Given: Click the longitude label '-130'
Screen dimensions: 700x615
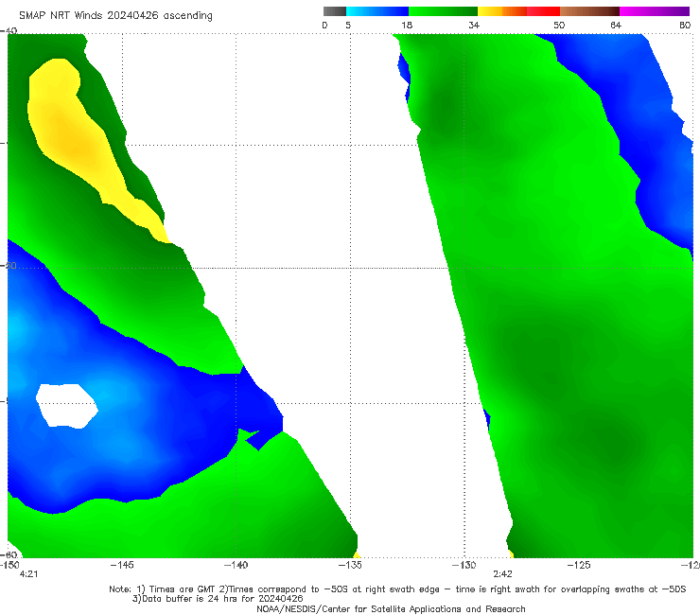Looking at the screenshot, I should point(464,565).
